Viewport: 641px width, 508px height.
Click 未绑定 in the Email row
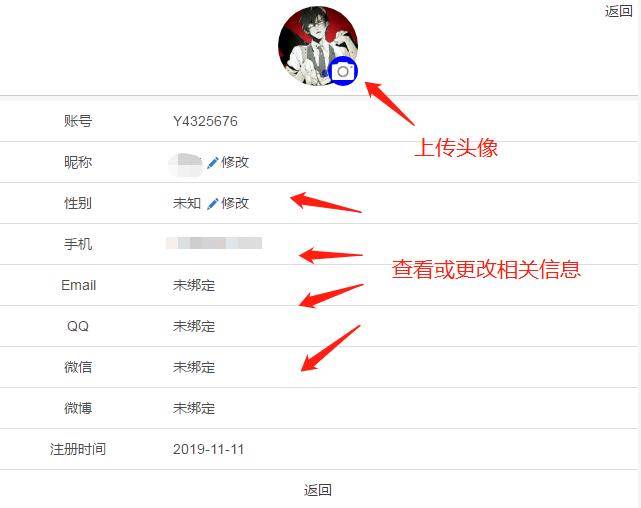click(x=194, y=285)
